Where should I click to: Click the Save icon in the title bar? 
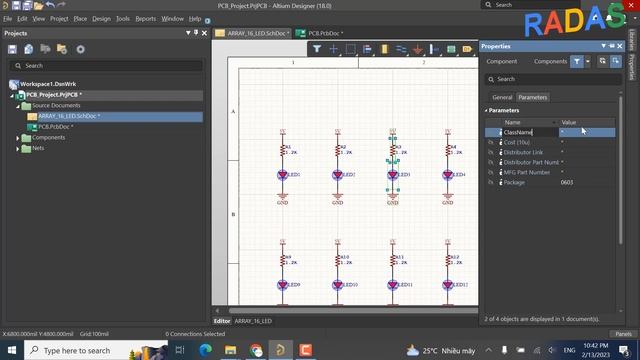tap(16, 5)
